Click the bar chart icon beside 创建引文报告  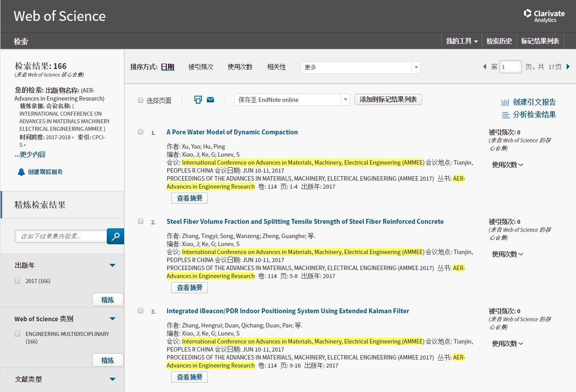(505, 102)
